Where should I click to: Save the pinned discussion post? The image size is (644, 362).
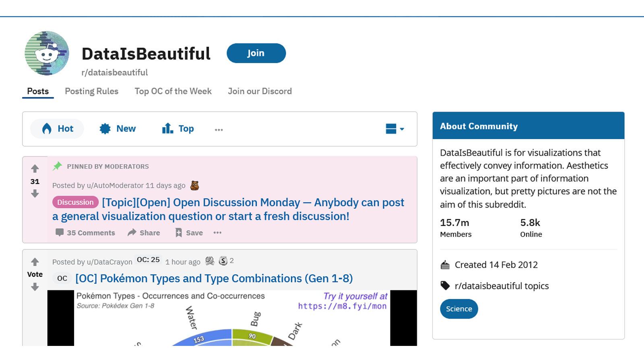coord(189,232)
